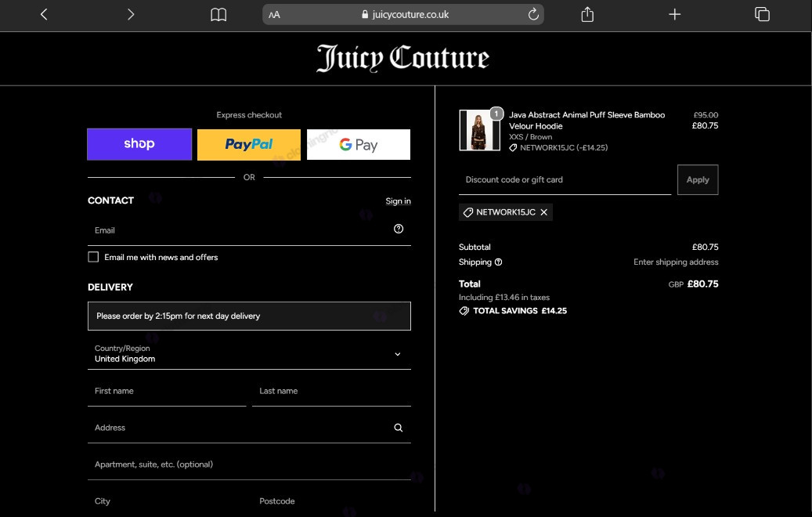Click the Address search magnifier icon
812x517 pixels.
(x=399, y=428)
